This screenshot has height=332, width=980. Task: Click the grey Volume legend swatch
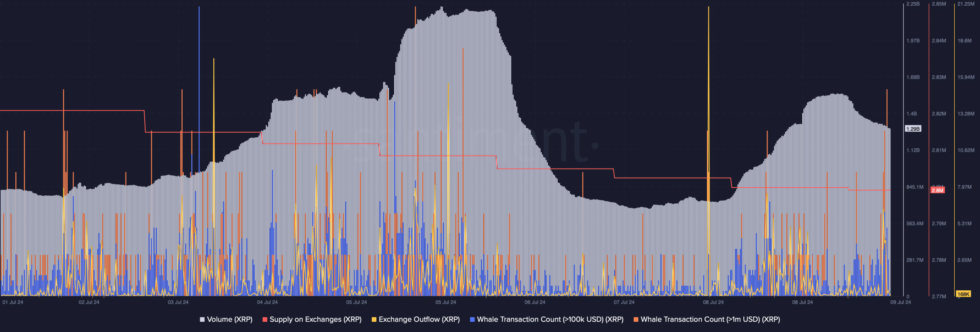pos(202,319)
